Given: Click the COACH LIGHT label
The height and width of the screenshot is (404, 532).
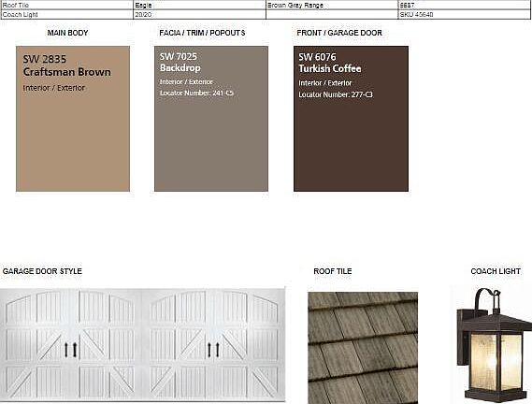Looking at the screenshot, I should coord(496,271).
